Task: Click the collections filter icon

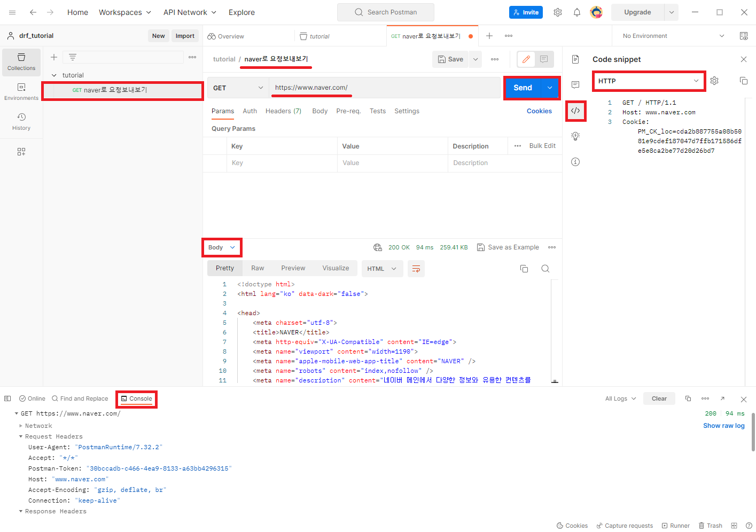Action: (73, 57)
